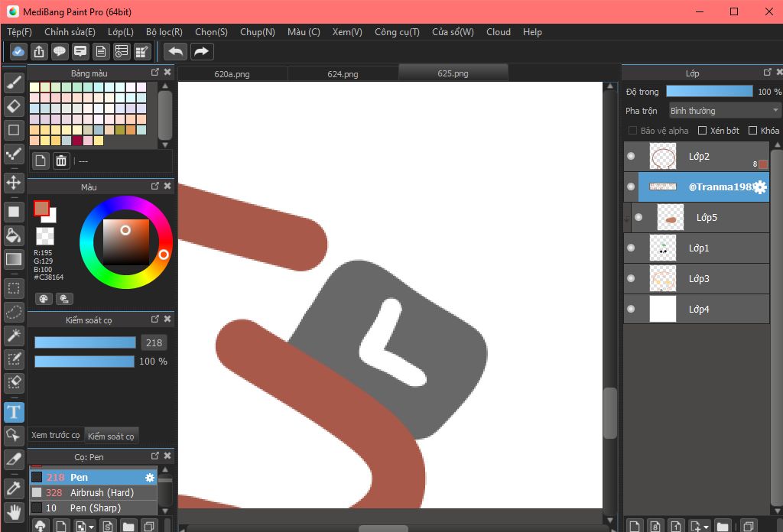Switch to the 620a.png tab

(x=232, y=74)
